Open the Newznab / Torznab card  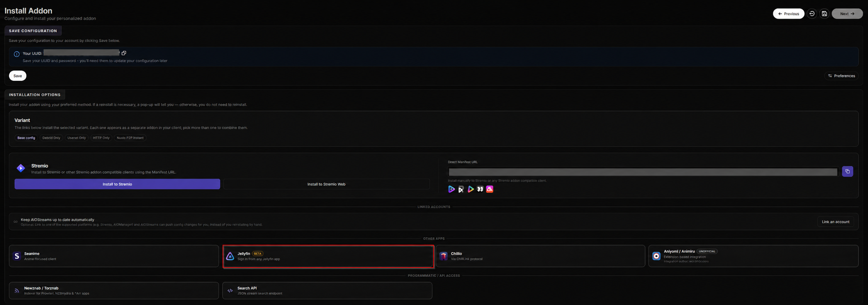click(x=114, y=291)
